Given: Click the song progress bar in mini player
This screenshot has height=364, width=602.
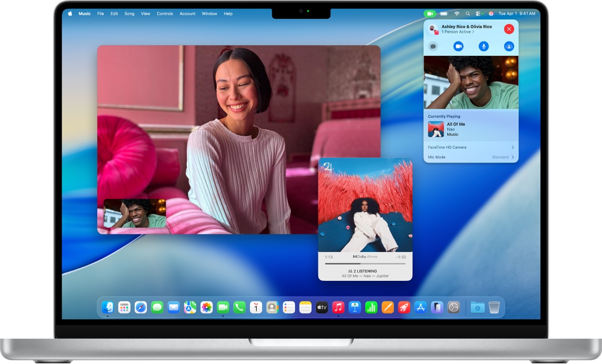Looking at the screenshot, I should 365,264.
